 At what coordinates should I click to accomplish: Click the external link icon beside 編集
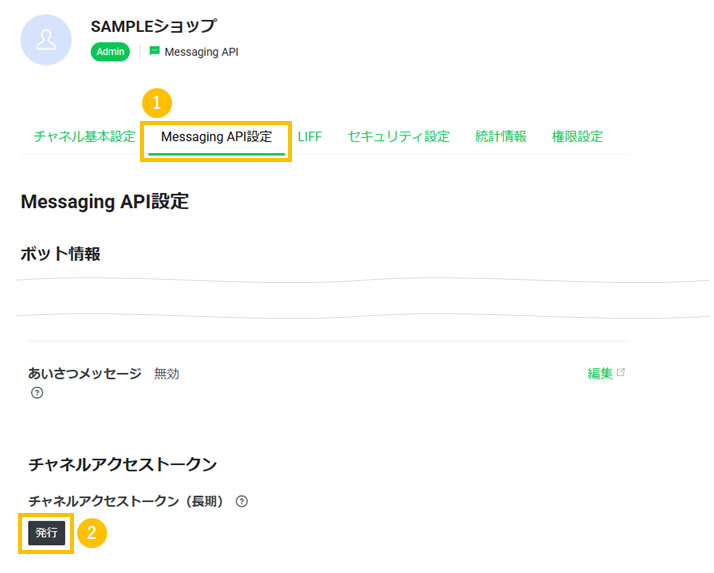point(621,373)
